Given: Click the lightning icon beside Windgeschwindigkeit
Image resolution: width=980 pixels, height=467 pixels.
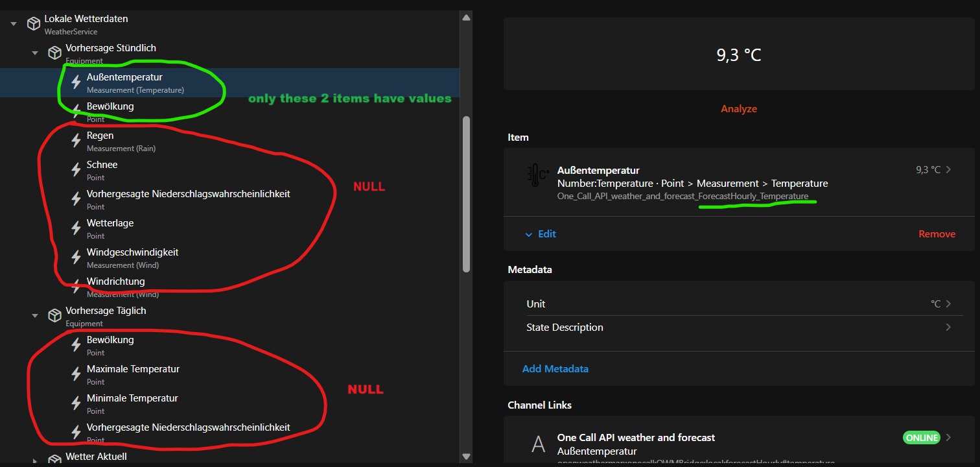Looking at the screenshot, I should click(x=76, y=257).
